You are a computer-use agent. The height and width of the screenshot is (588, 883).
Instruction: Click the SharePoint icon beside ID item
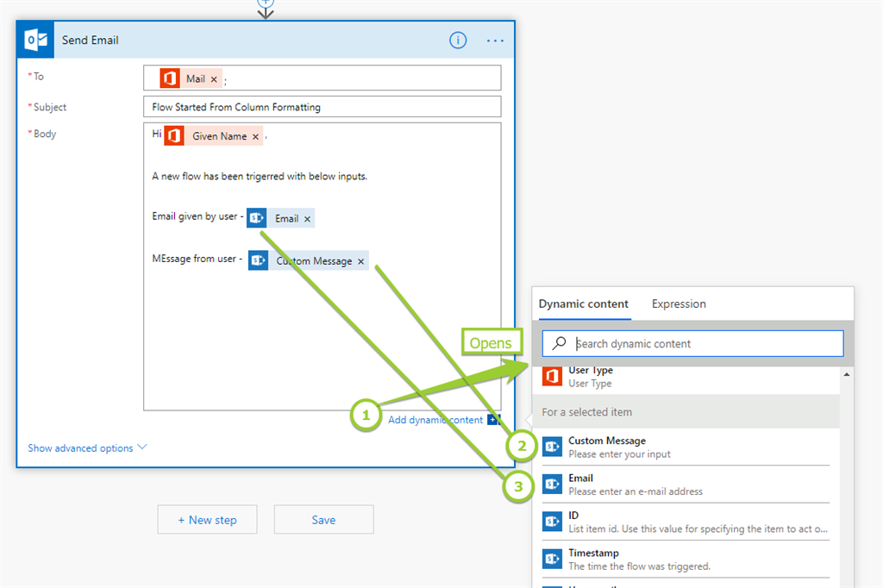552,522
